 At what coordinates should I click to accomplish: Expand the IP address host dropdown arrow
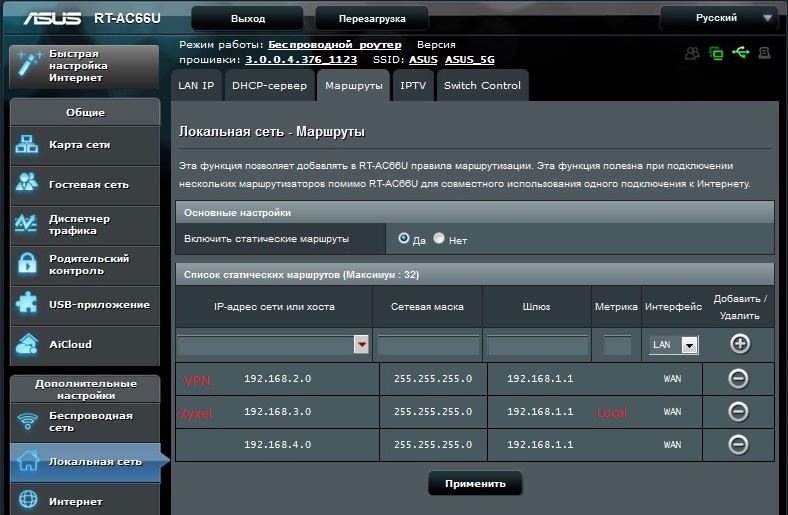pos(361,344)
